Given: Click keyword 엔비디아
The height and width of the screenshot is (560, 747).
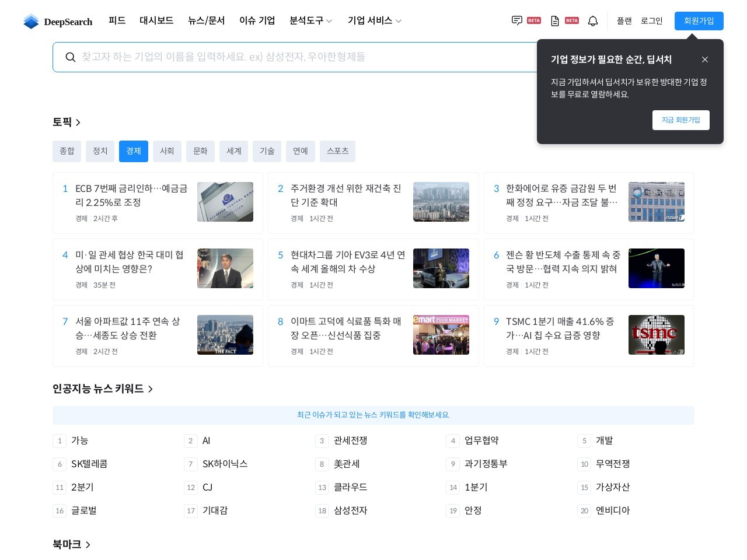Looking at the screenshot, I should coord(613,511).
